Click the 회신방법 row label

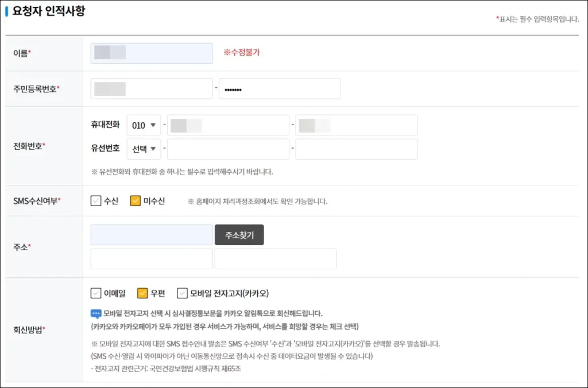(x=29, y=330)
